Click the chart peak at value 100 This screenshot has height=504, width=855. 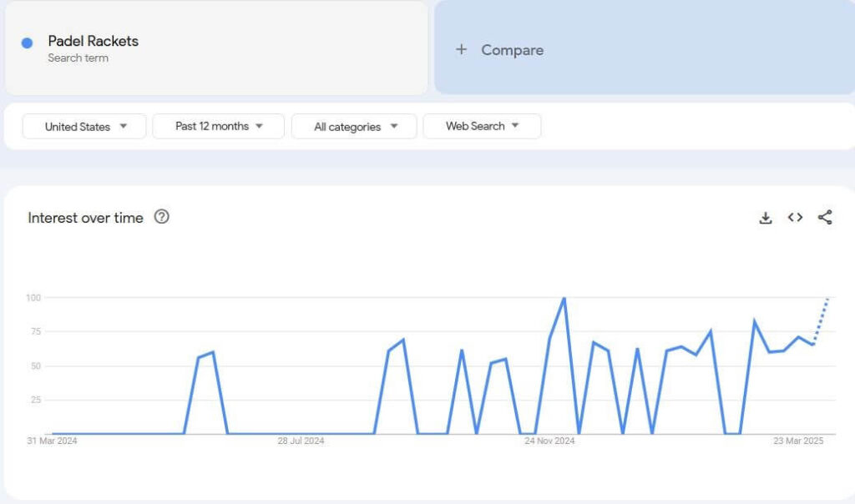pos(564,298)
